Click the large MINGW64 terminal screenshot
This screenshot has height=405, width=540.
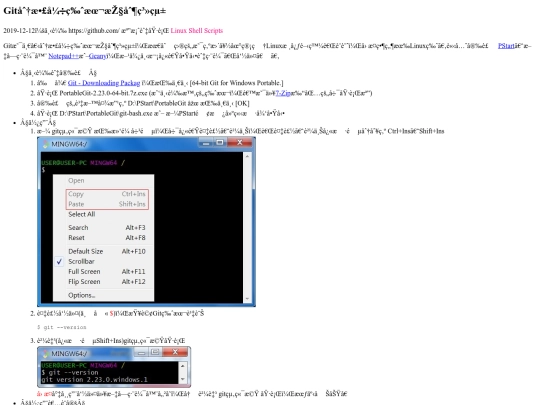point(146,221)
